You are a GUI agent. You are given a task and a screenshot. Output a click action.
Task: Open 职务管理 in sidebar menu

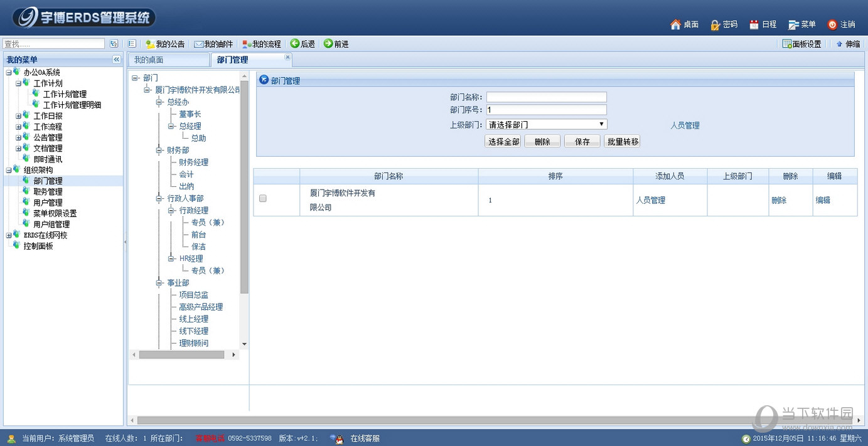[48, 192]
